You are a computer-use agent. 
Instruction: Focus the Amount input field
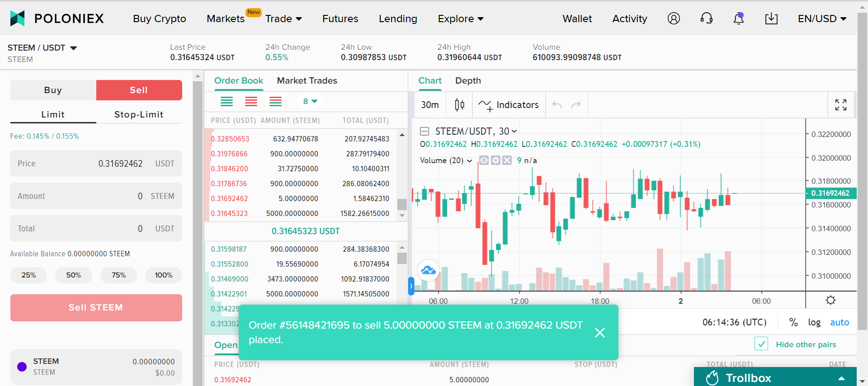[96, 196]
